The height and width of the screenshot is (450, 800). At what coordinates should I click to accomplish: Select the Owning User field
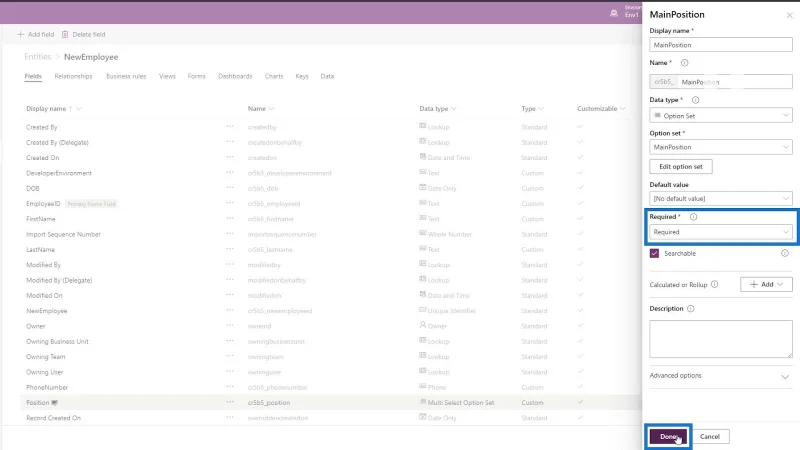44,372
